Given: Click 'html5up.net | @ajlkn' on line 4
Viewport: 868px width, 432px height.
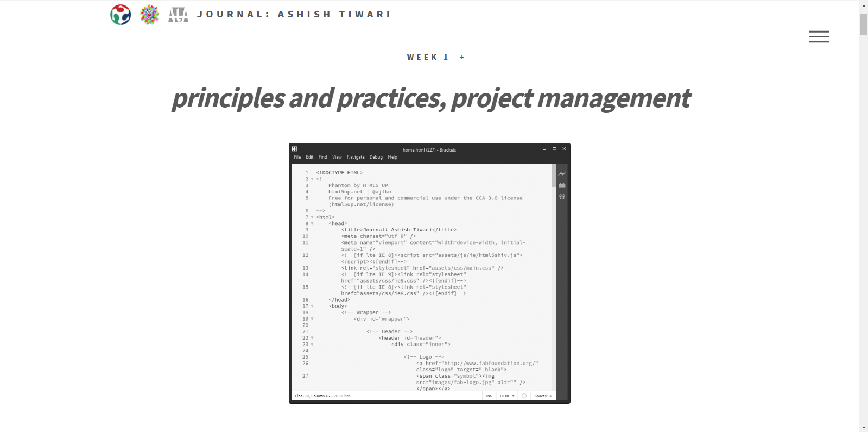Looking at the screenshot, I should (360, 192).
